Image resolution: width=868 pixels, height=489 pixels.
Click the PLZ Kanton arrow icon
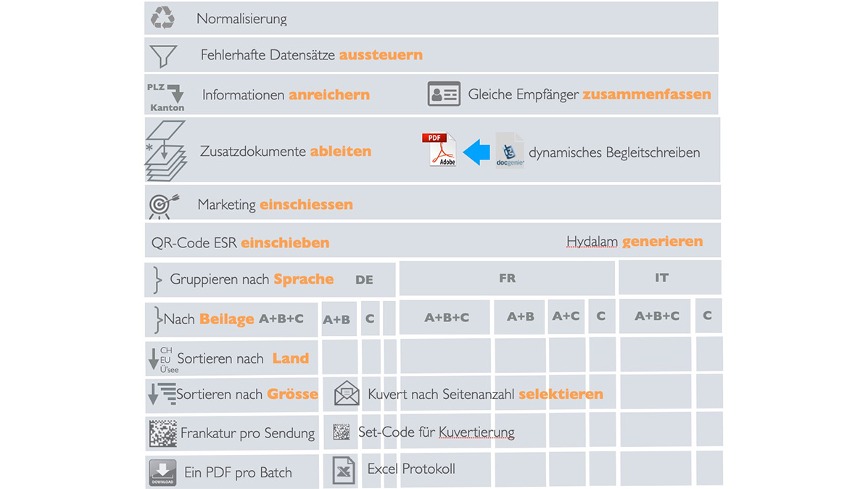pyautogui.click(x=167, y=96)
